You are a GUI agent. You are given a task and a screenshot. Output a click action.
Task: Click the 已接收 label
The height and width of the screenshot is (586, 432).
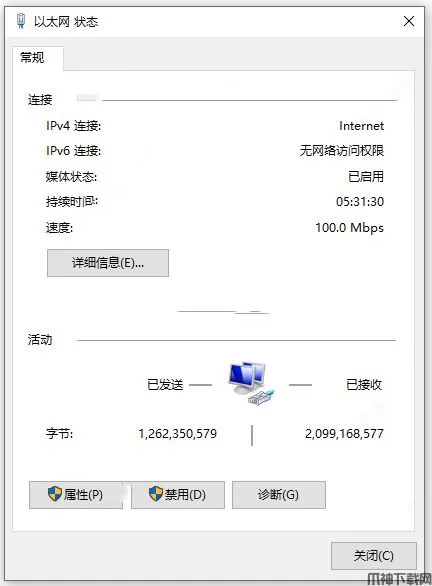pyautogui.click(x=364, y=384)
